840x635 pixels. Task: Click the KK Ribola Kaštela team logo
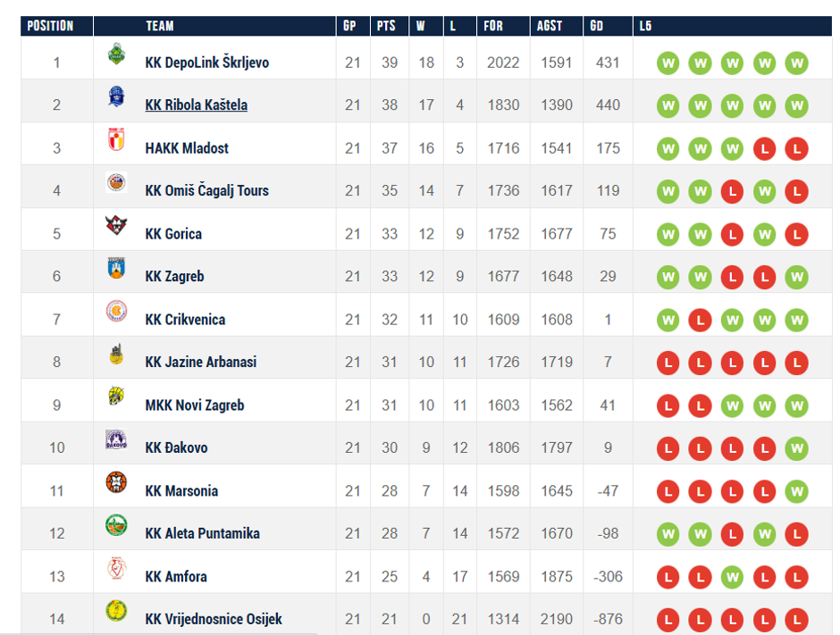115,97
